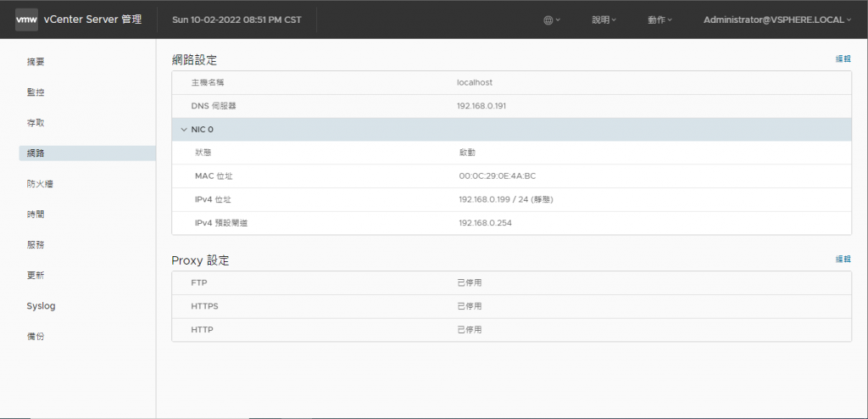868x419 pixels.
Task: Click the HTTPS proxy row label
Action: point(204,306)
